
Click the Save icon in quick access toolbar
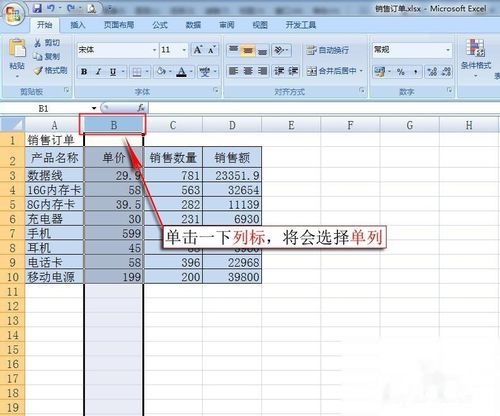37,8
